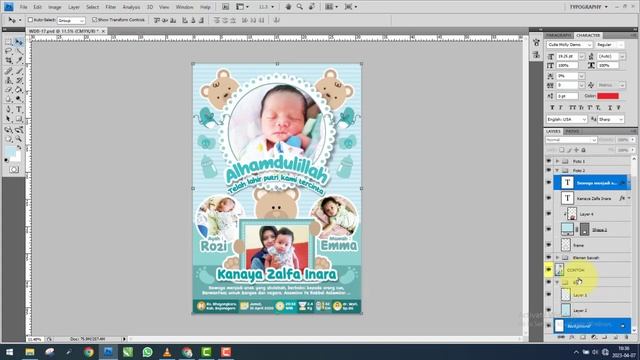Screen dimensions: 640x360
Task: Hide the Layer 4 layer
Action: pos(549,213)
